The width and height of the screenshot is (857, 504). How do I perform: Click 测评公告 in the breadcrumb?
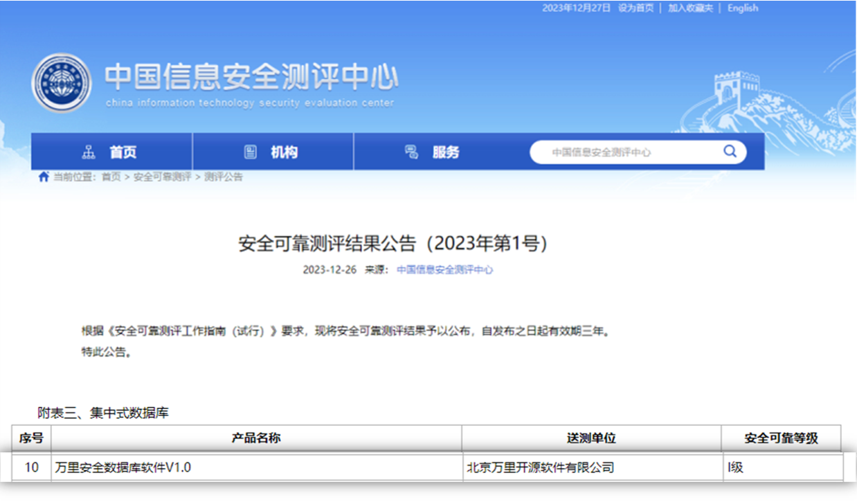224,177
